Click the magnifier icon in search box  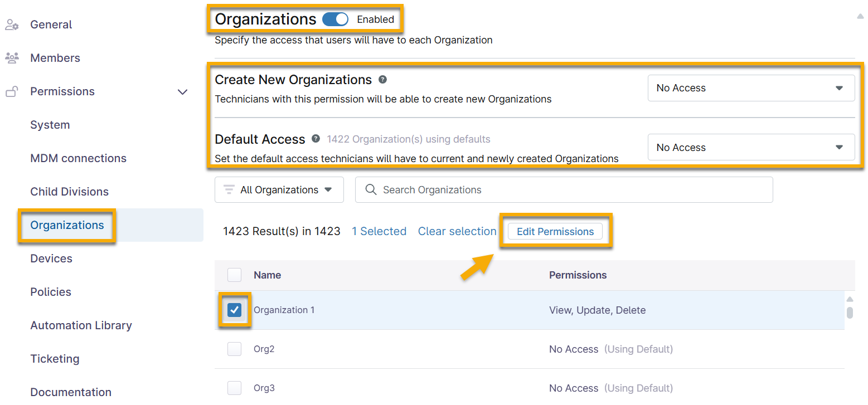click(371, 190)
